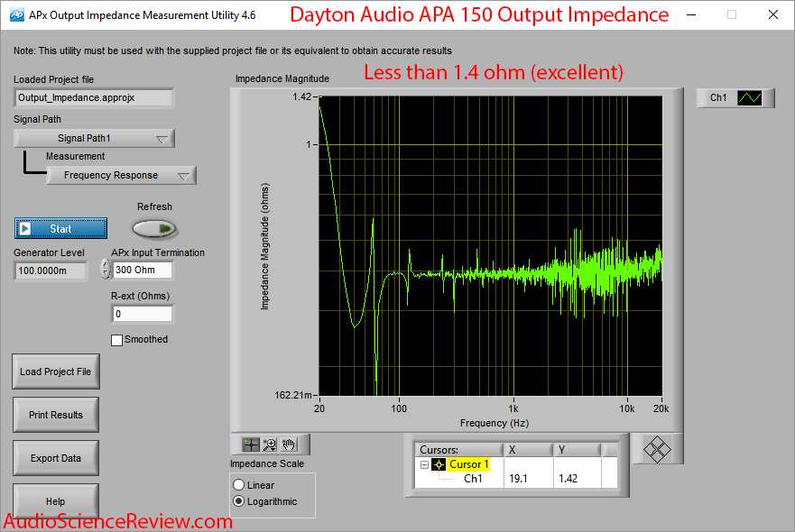Select the hand pan tool below graph

pos(289,445)
